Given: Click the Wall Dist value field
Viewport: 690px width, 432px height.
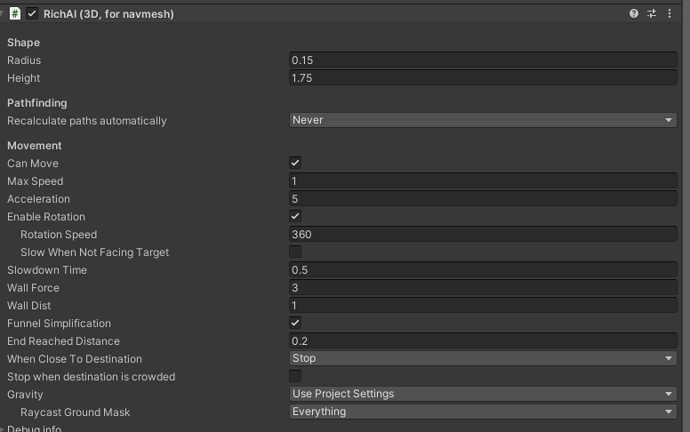Looking at the screenshot, I should [483, 305].
